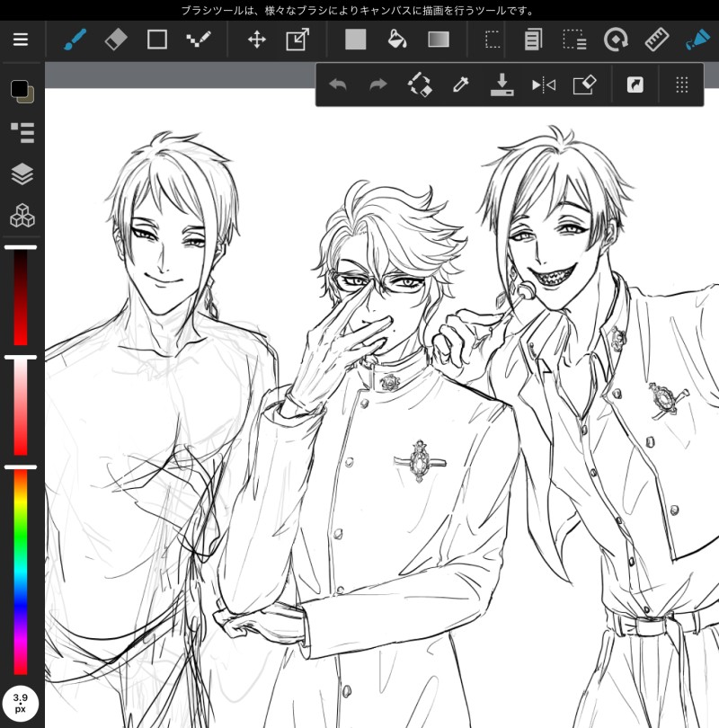Click the save/download icon

[x=502, y=85]
